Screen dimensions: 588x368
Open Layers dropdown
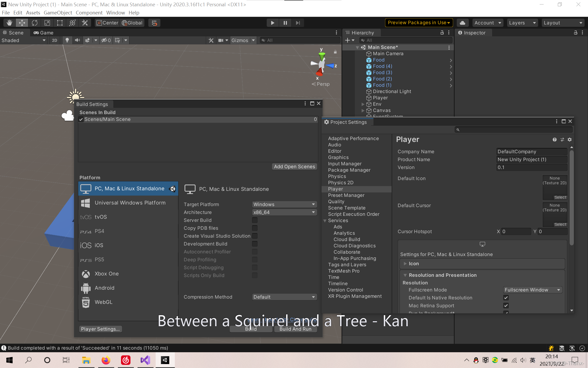click(522, 23)
